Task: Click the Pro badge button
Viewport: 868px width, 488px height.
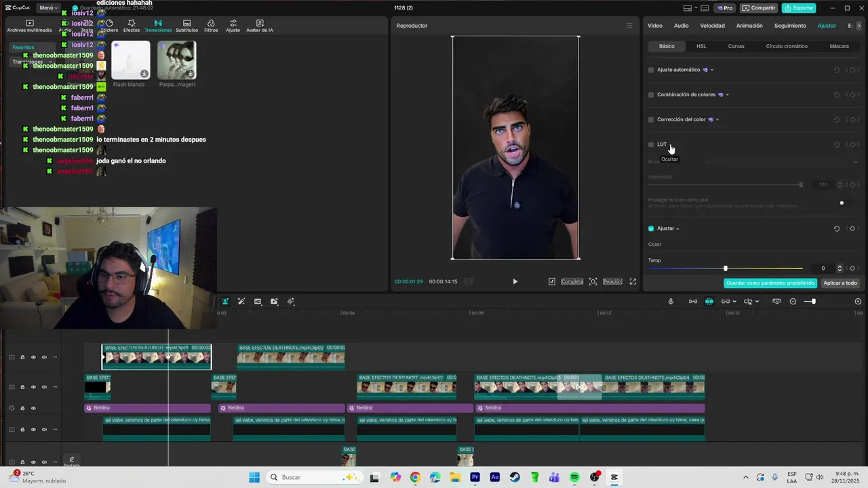Action: coord(725,8)
